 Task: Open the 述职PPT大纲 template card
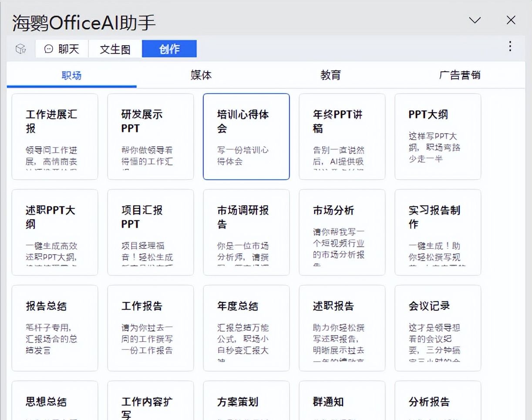click(x=55, y=232)
